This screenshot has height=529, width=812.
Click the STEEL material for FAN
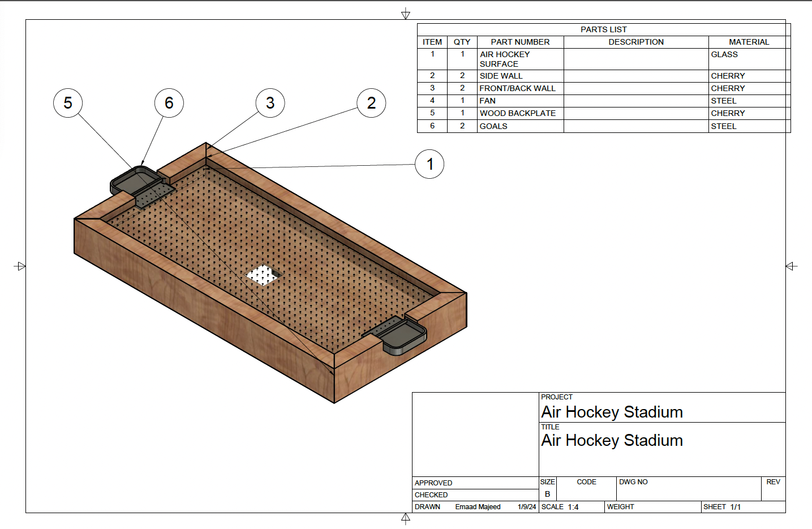(749, 101)
